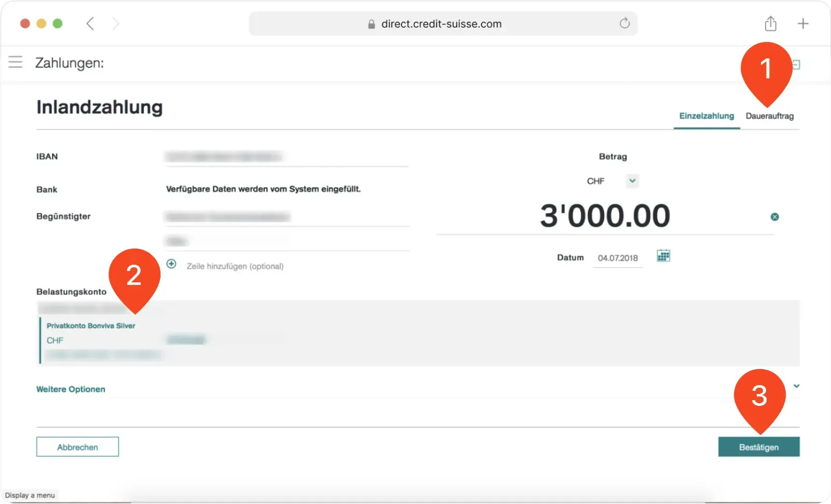Expand the Weitere Optionen section
831x504 pixels.
(71, 389)
